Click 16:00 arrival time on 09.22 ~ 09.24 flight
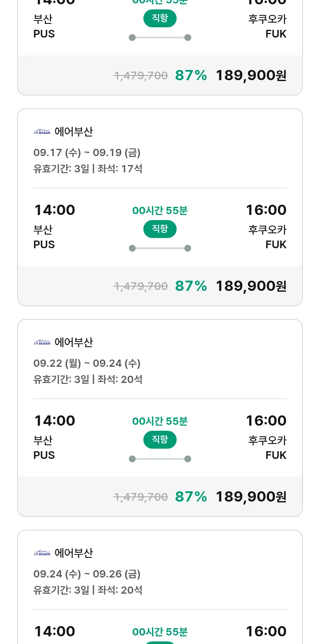 click(x=266, y=421)
